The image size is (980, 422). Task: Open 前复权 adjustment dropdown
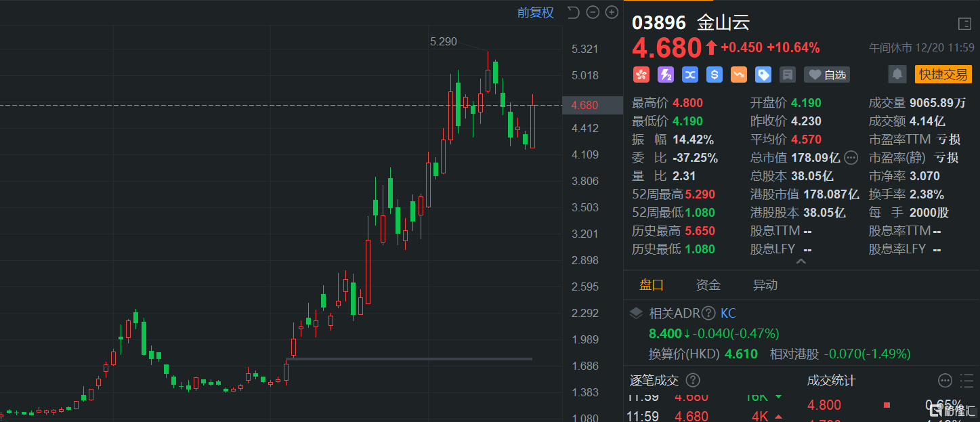pos(535,12)
